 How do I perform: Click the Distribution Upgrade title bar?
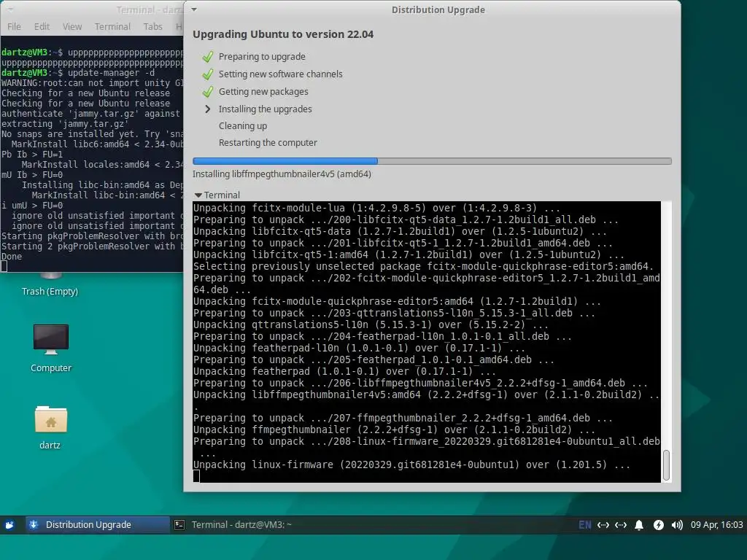click(x=438, y=9)
